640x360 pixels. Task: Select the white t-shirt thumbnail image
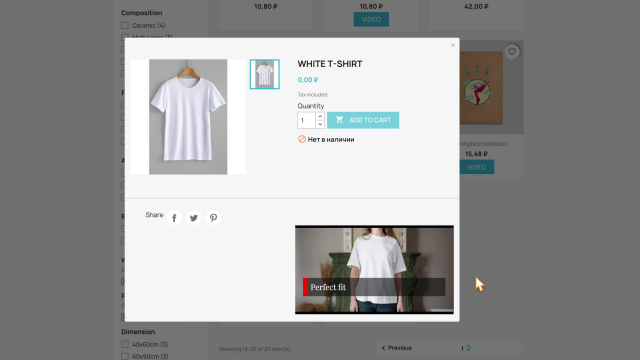click(264, 74)
